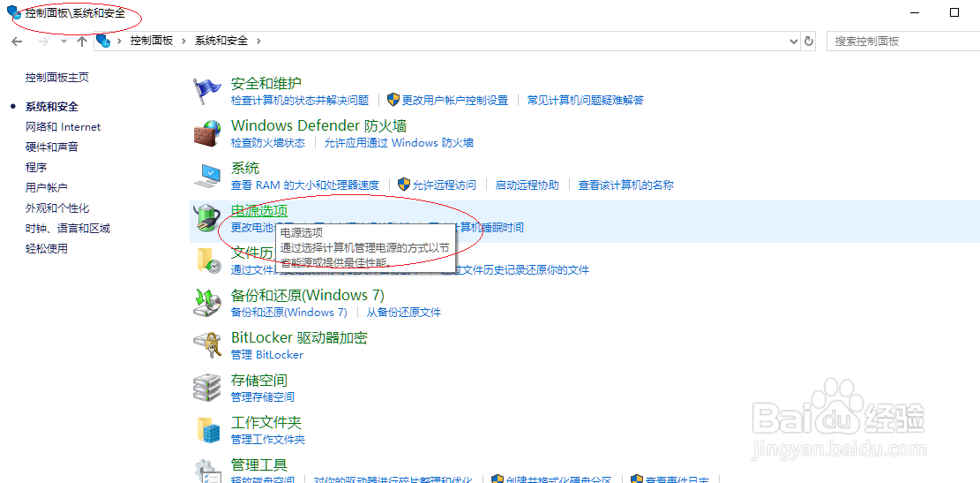
Task: Open the recent locations dropdown arrow
Action: pyautogui.click(x=64, y=41)
